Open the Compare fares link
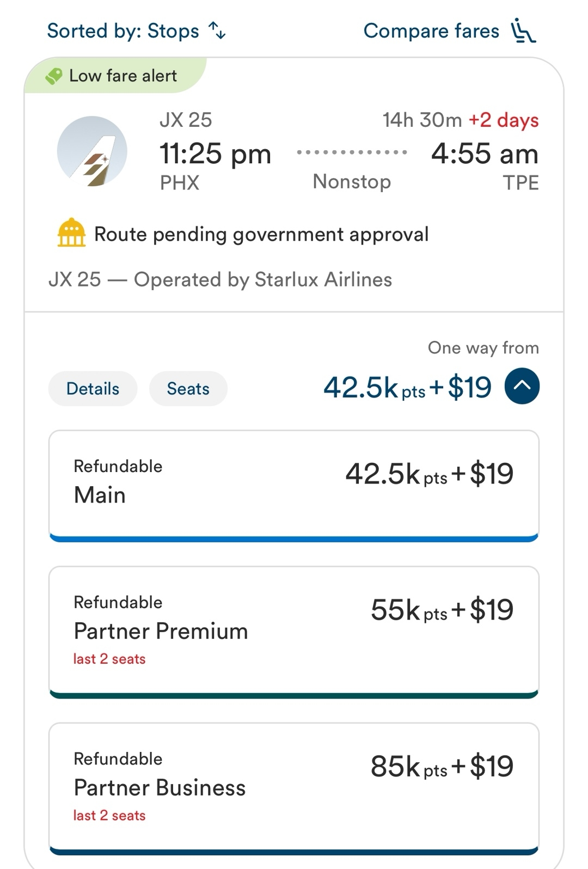This screenshot has height=869, width=588. (431, 31)
